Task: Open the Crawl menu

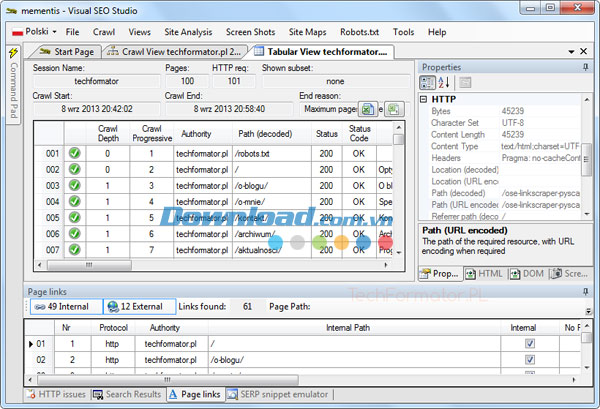Action: pyautogui.click(x=104, y=32)
